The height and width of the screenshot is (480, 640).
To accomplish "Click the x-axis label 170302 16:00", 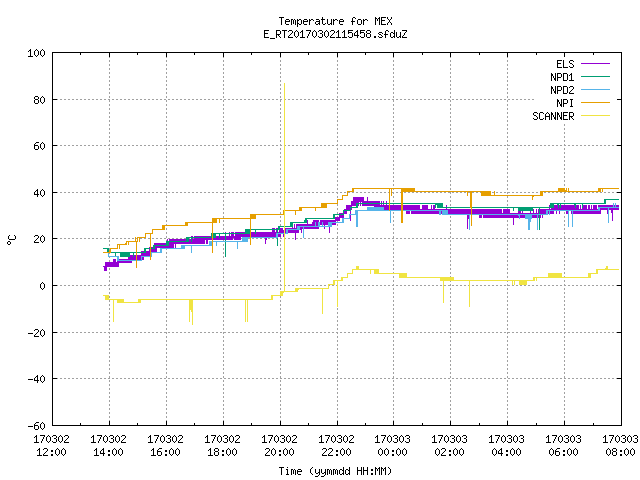I will pyautogui.click(x=165, y=446).
